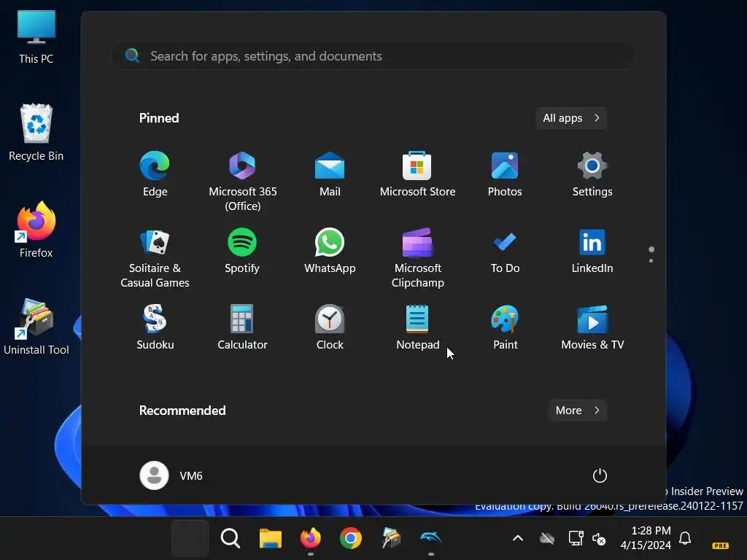Click the taskbar Start button
747x560 pixels.
[x=190, y=538]
